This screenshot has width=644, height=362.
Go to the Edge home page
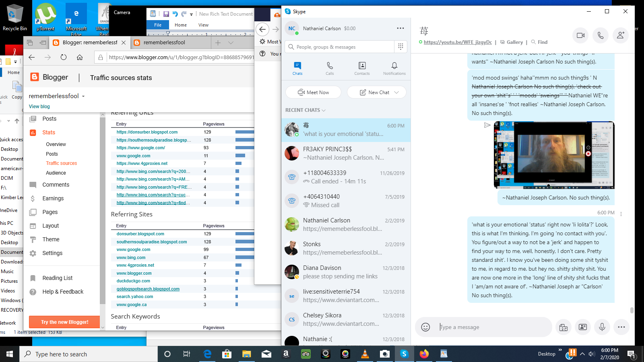[x=80, y=57]
